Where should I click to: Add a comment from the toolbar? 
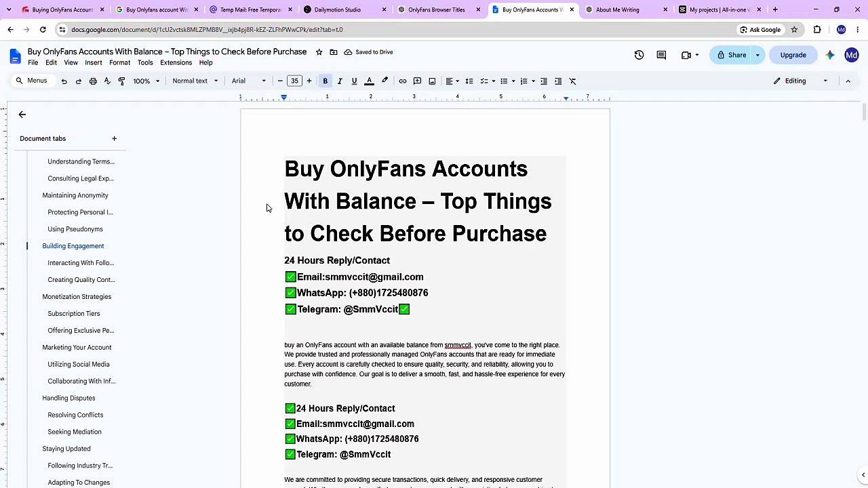coord(418,81)
